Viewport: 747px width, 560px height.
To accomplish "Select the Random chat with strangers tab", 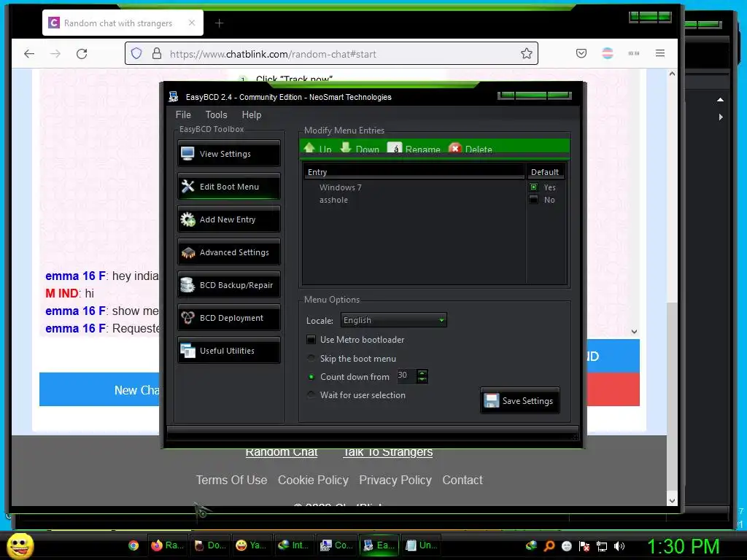I will [123, 23].
